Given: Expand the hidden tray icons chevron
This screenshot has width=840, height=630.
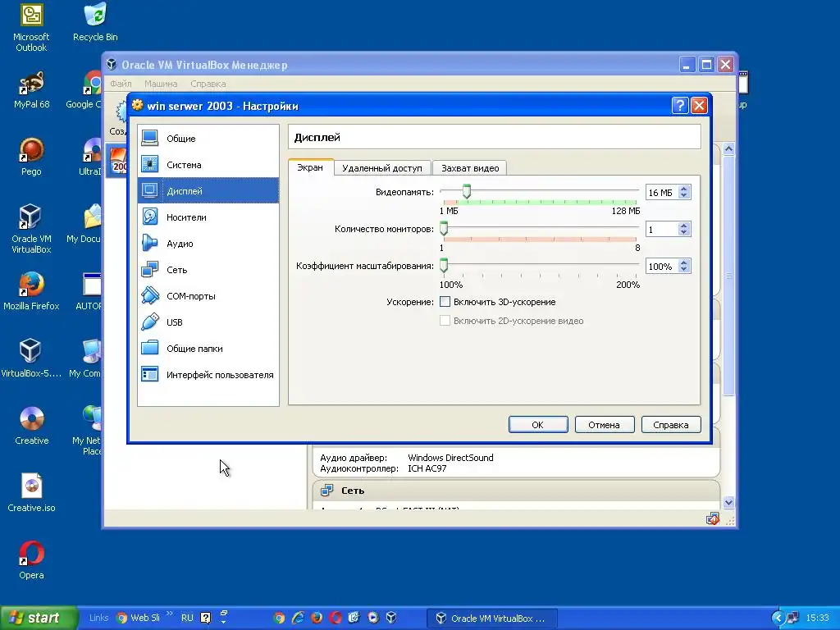Looking at the screenshot, I should [778, 619].
